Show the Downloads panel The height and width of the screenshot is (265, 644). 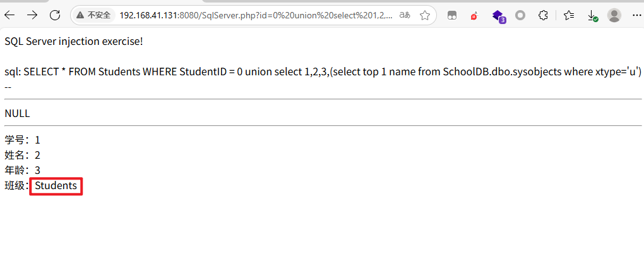[x=592, y=16]
